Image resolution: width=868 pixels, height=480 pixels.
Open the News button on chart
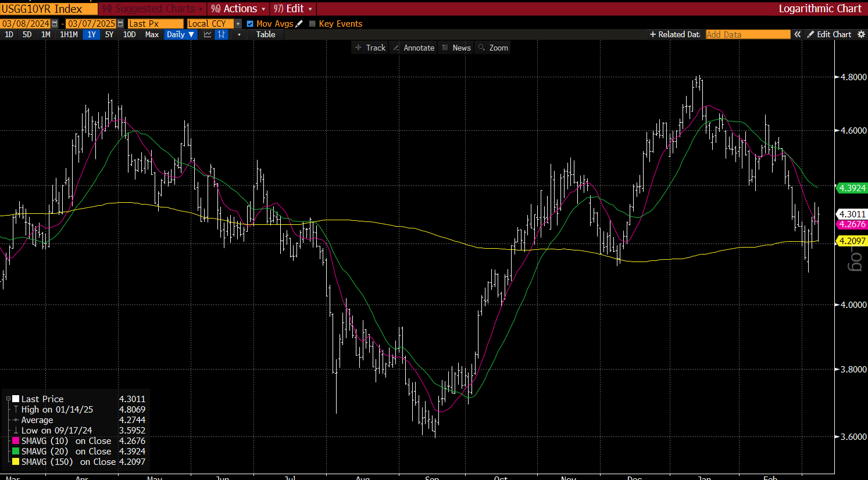[456, 48]
